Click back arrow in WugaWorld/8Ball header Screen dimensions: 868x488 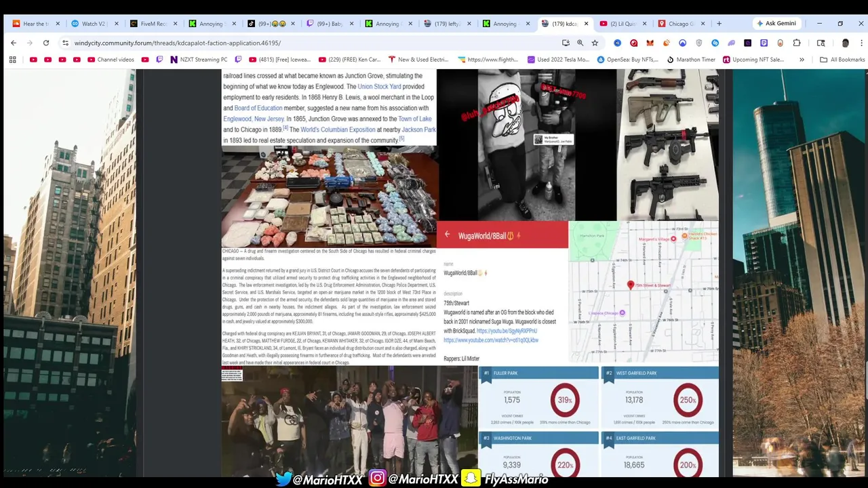(447, 235)
